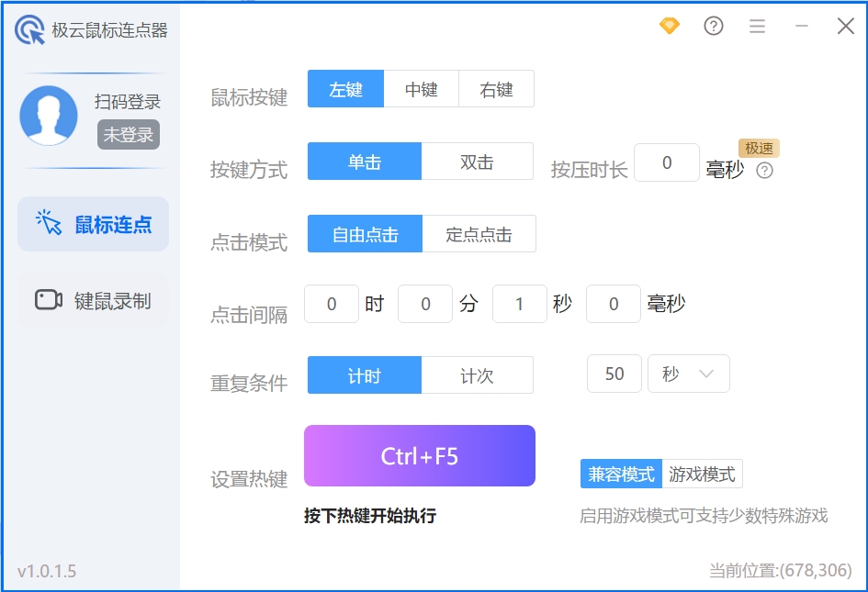This screenshot has width=868, height=592.
Task: Click the 启用游戏模式可支持少数特殊游戏 note
Action: pyautogui.click(x=704, y=516)
